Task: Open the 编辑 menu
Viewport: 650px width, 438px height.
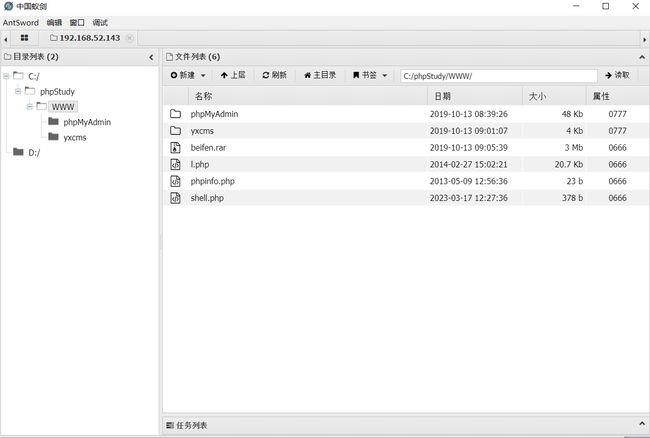Action: [x=54, y=22]
